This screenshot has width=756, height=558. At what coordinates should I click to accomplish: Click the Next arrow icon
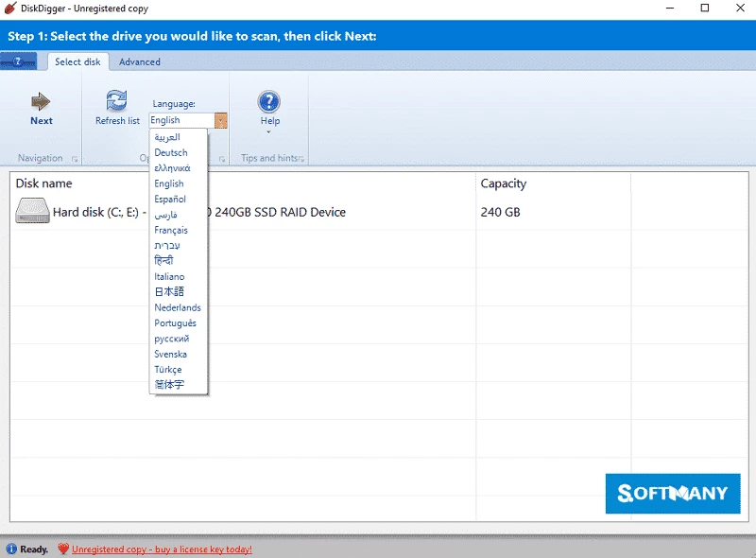pos(41,101)
